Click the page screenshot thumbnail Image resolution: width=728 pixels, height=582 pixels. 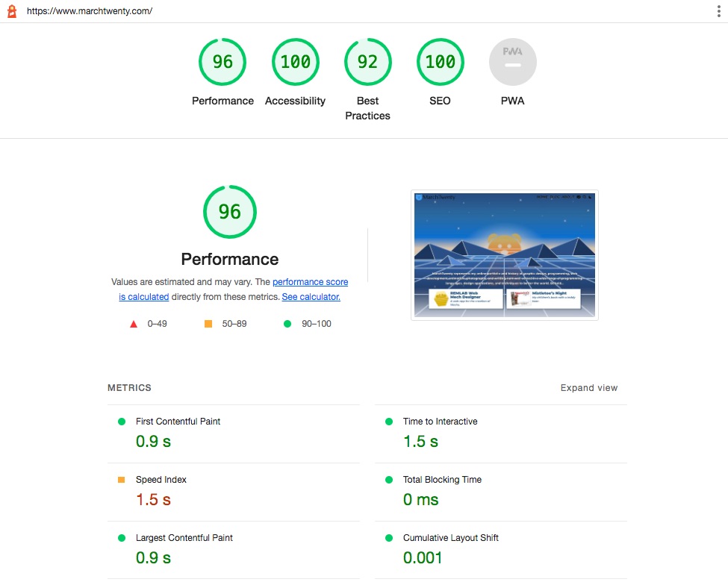[505, 255]
